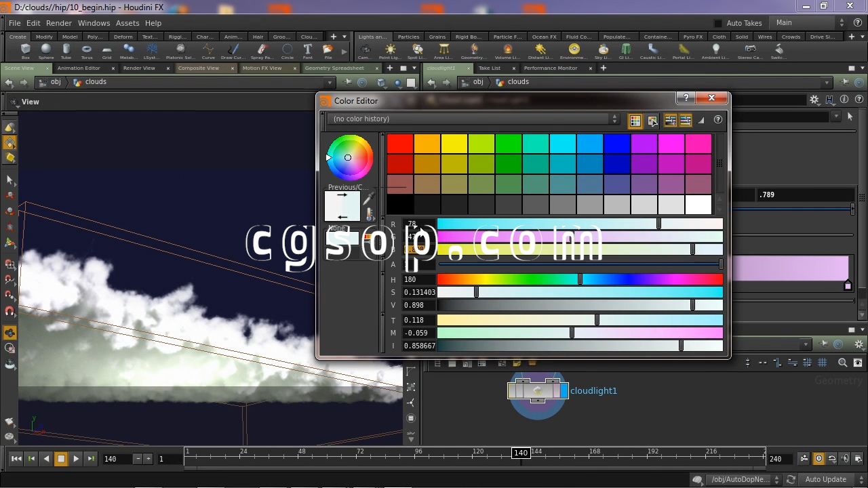Toggle RGB sliders display button
Image resolution: width=868 pixels, height=488 pixels.
coord(670,120)
